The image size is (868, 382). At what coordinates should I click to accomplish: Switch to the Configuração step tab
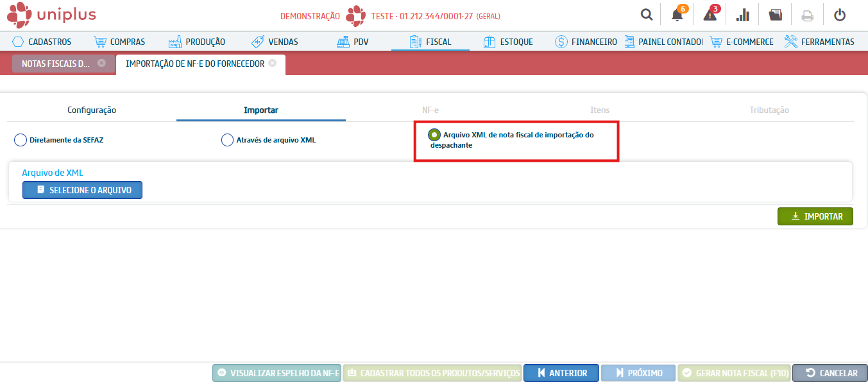point(92,110)
